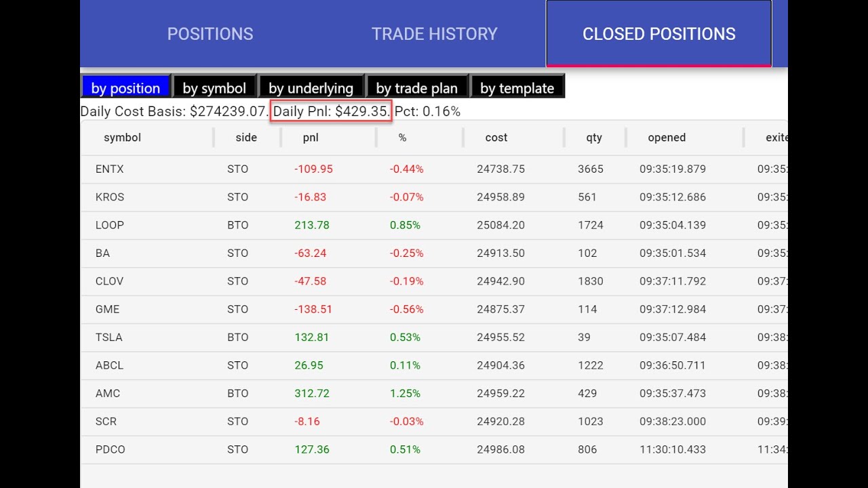Click the by underlying filter button

[x=311, y=88]
